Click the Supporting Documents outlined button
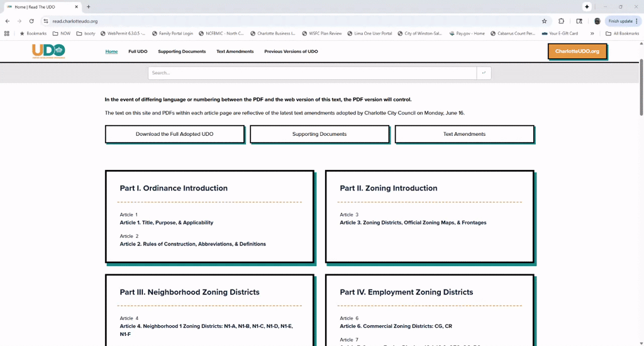Screen dimensions: 644x346 click(x=319, y=134)
